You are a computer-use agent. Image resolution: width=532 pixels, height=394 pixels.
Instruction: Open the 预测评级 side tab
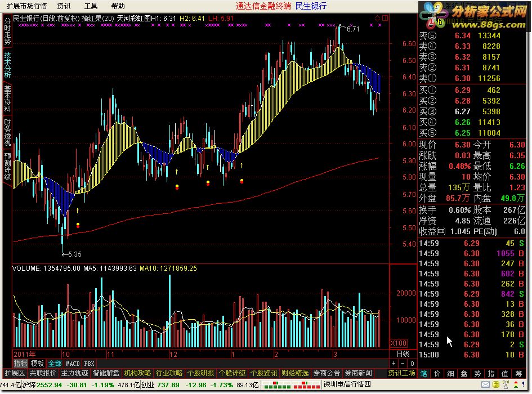coord(7,166)
